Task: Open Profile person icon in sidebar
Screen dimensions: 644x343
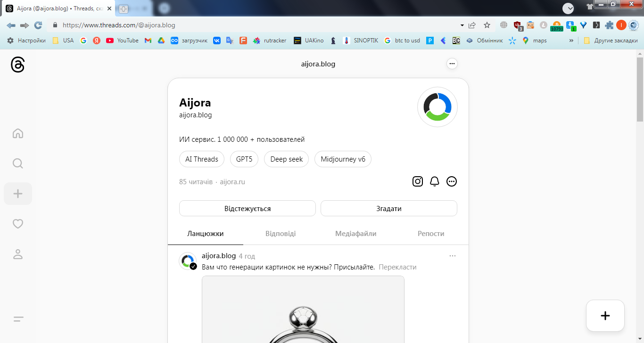Action: [18, 254]
